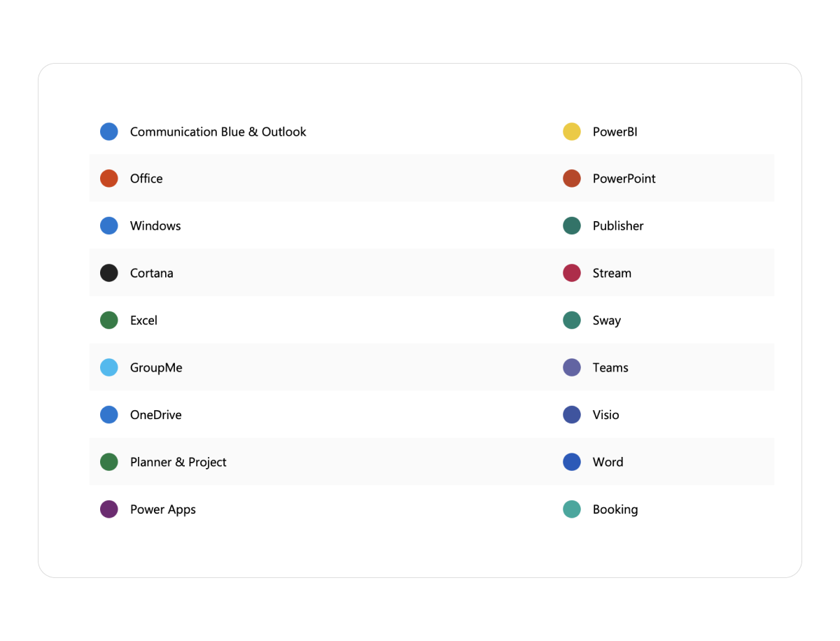Viewport: 840px width, 641px height.
Task: Click the 'GroupMe' label text
Action: click(x=156, y=367)
